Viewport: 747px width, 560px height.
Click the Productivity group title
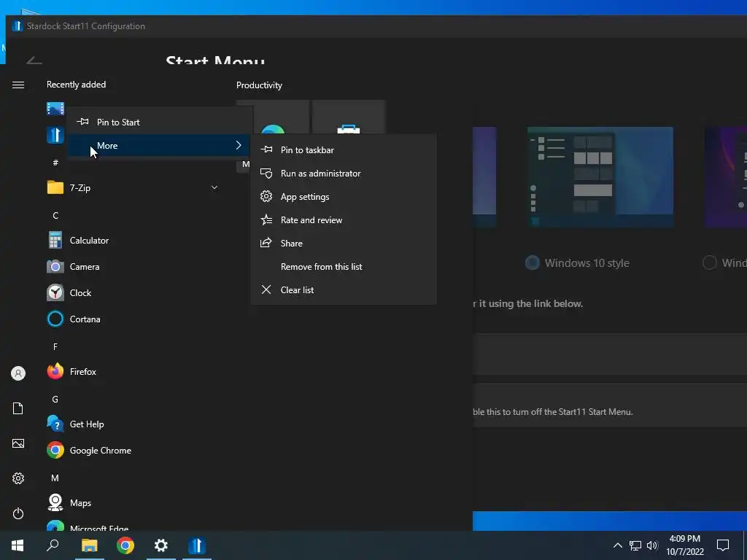point(259,85)
